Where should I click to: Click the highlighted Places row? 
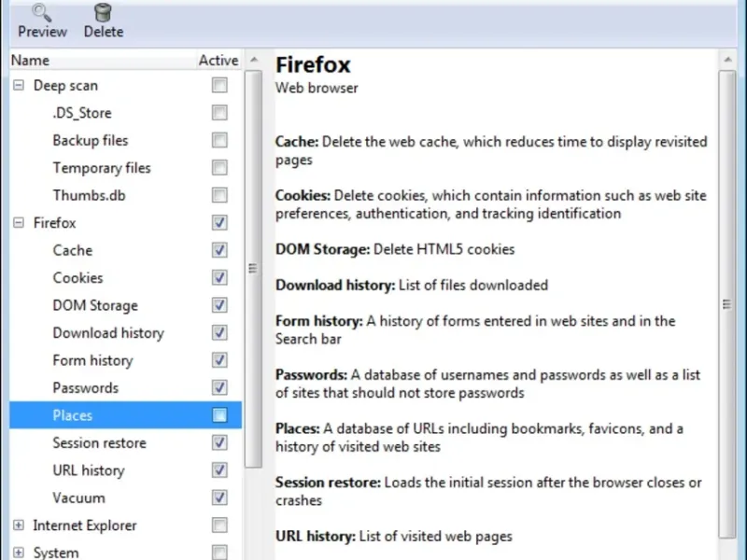click(x=126, y=415)
